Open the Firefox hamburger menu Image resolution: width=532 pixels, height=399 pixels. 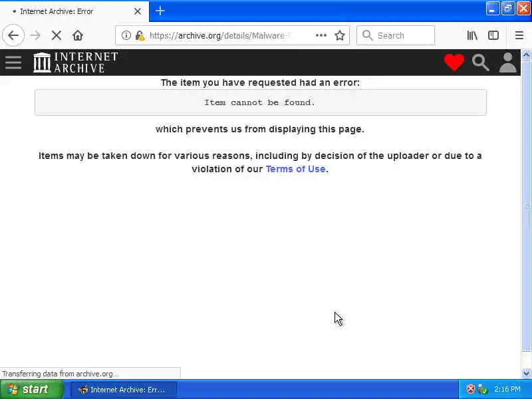click(519, 35)
